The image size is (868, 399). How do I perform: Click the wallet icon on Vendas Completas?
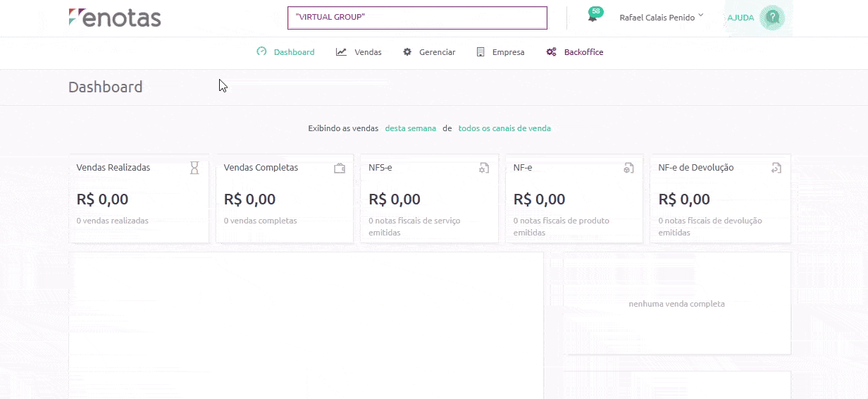[340, 168]
